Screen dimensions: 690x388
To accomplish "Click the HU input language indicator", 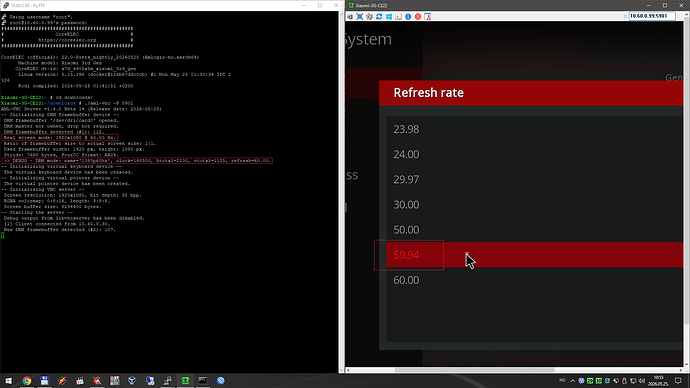I will (562, 380).
